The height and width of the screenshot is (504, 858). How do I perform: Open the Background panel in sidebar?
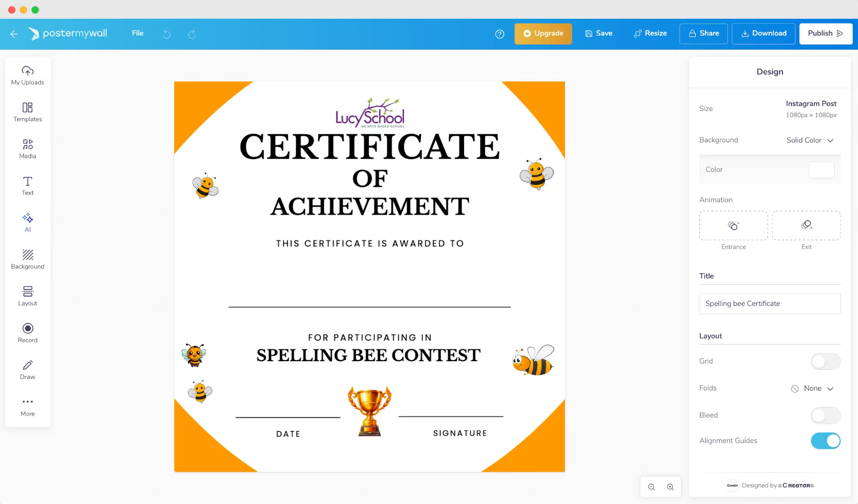click(x=27, y=260)
